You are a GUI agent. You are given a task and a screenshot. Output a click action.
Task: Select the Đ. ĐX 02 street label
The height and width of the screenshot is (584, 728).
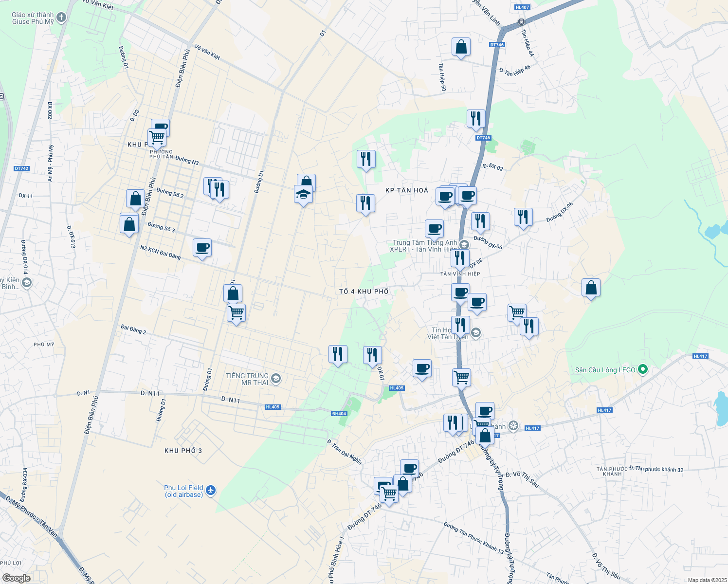493,166
